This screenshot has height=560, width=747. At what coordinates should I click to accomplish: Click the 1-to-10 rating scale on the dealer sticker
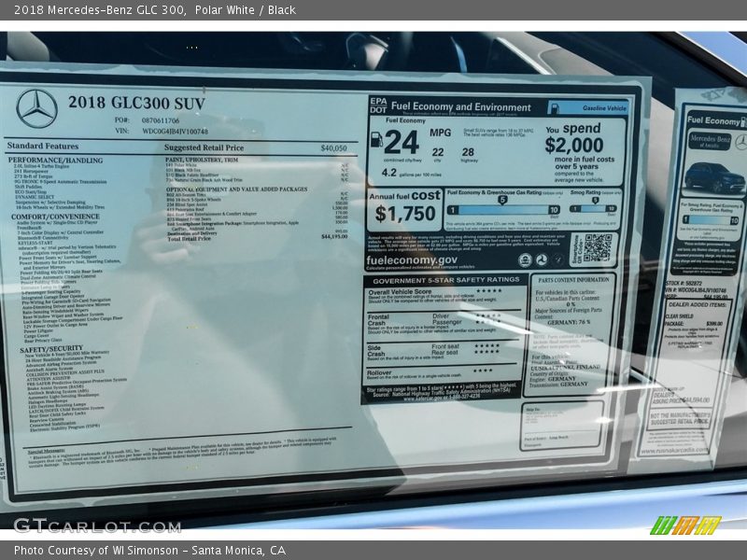pos(711,219)
